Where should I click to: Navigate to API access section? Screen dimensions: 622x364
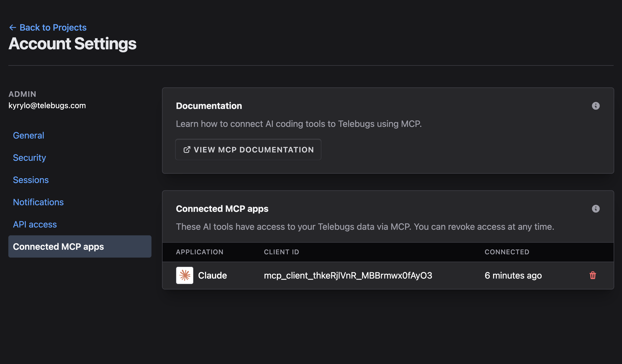(x=35, y=224)
